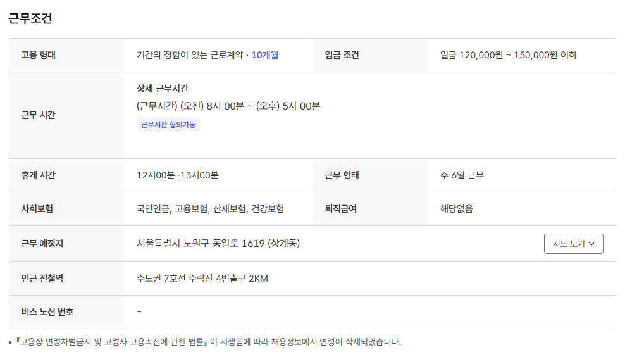
Task: Select the 사회보험 label cell
Action: (37, 209)
